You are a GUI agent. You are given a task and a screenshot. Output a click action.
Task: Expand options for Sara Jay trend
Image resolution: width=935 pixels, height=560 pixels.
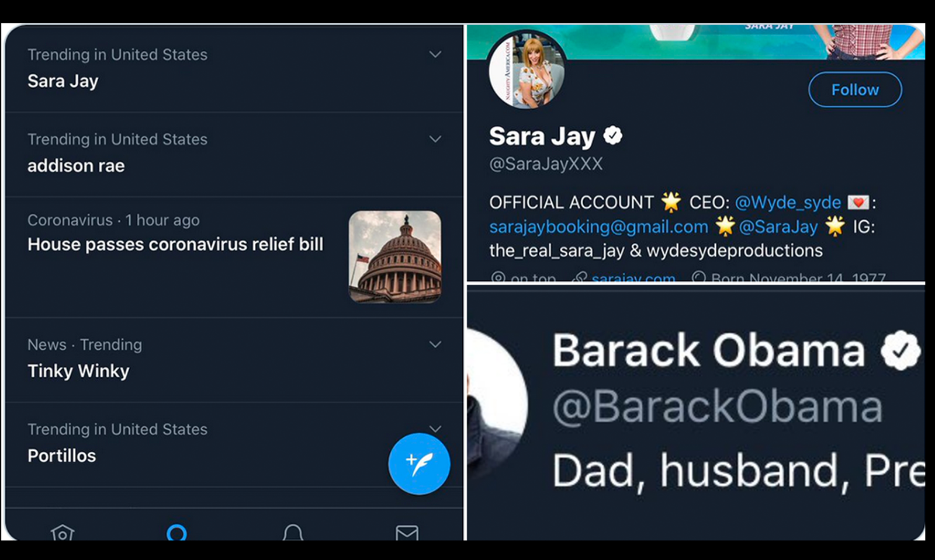tap(435, 54)
